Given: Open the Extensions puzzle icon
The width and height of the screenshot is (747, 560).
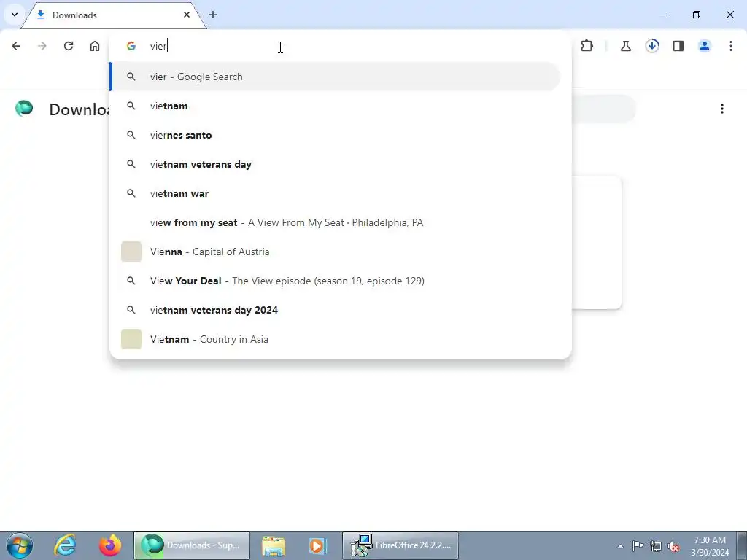Looking at the screenshot, I should [x=587, y=46].
